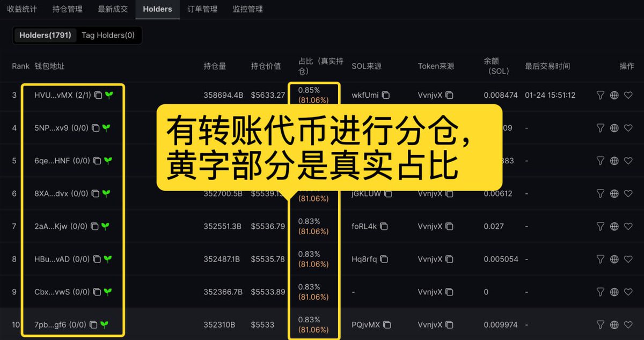Click sprout icon beside HVU...vMX
The height and width of the screenshot is (340, 644).
point(109,95)
